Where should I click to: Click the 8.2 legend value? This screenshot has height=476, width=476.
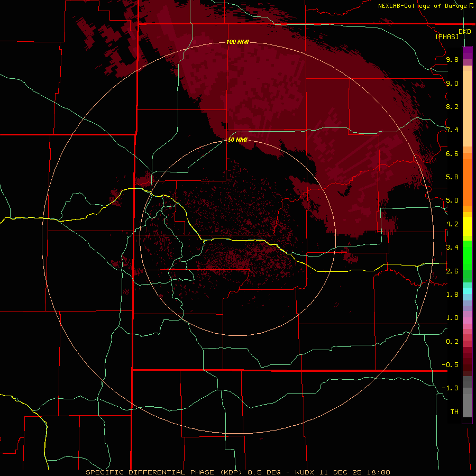point(452,106)
